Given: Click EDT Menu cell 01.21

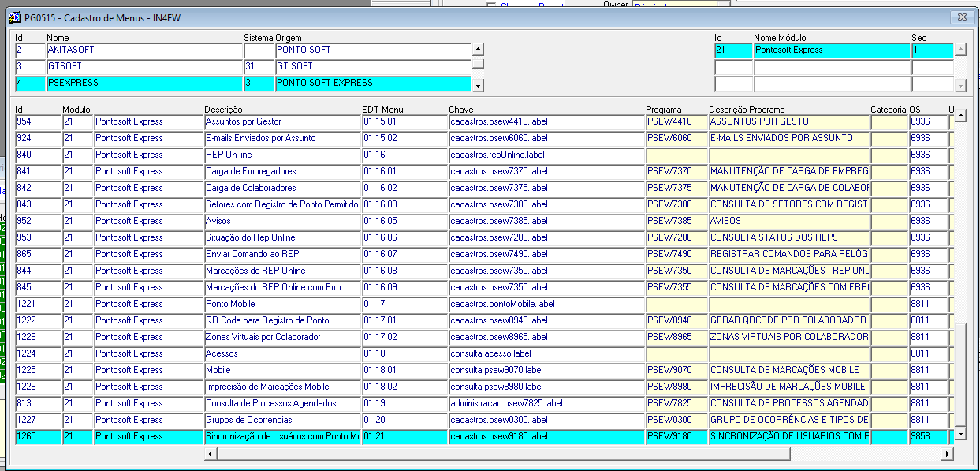Looking at the screenshot, I should point(404,436).
